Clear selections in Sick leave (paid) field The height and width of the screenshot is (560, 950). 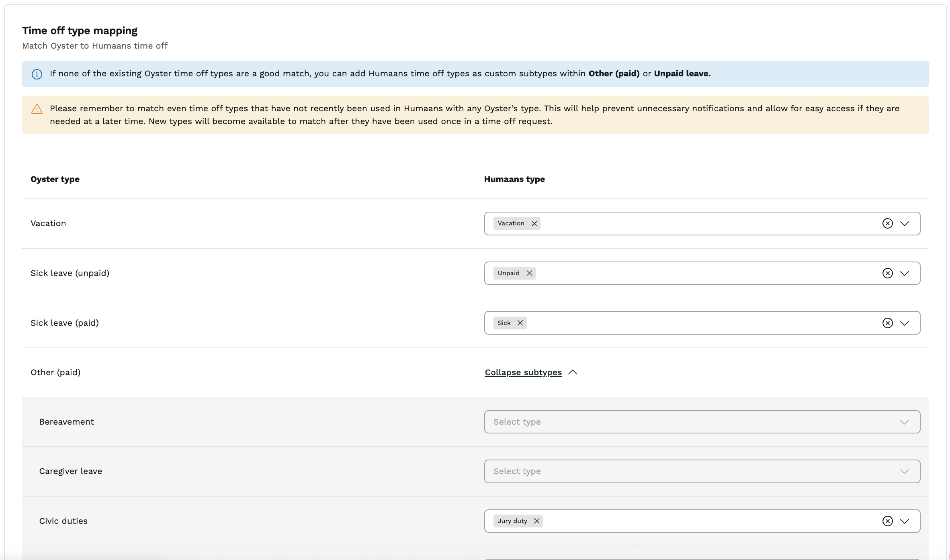click(x=887, y=323)
